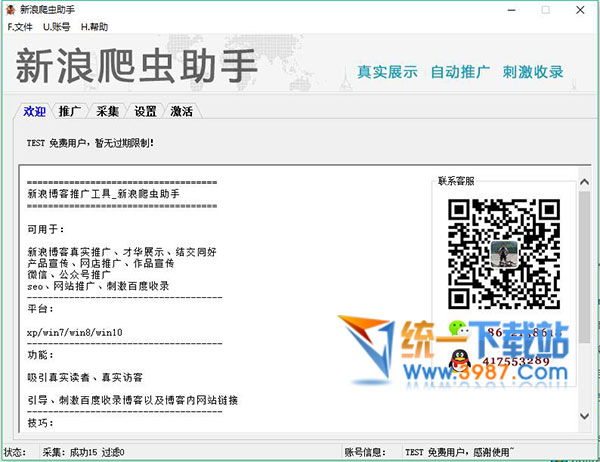Click the WeChat icon

[x=459, y=329]
